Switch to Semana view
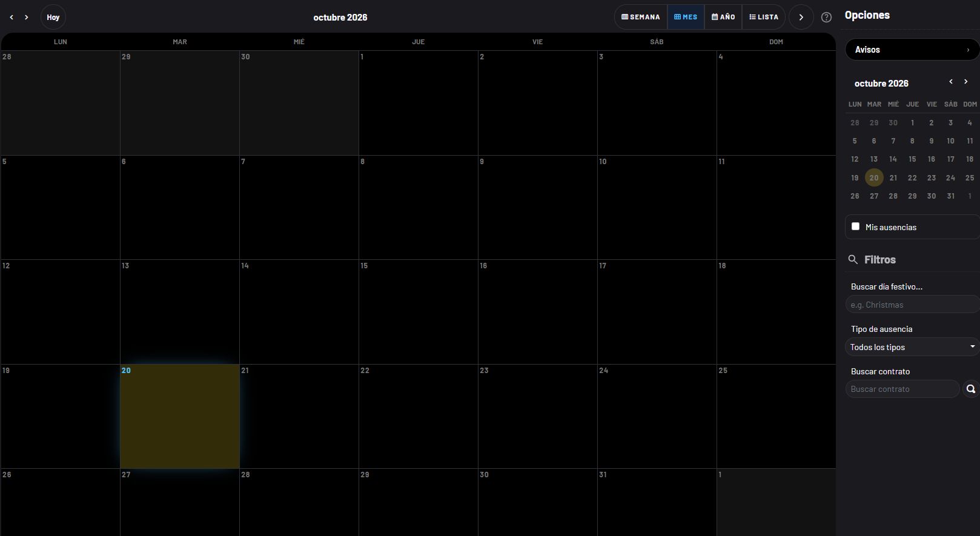The height and width of the screenshot is (536, 980). coord(641,17)
